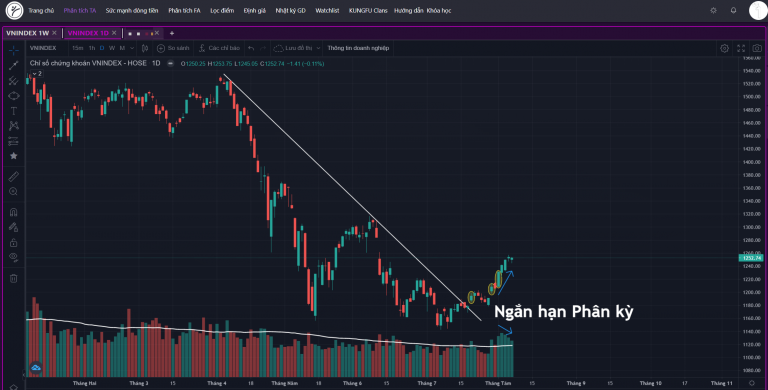Select the trend line drawing tool
The height and width of the screenshot is (390, 768).
tap(13, 65)
